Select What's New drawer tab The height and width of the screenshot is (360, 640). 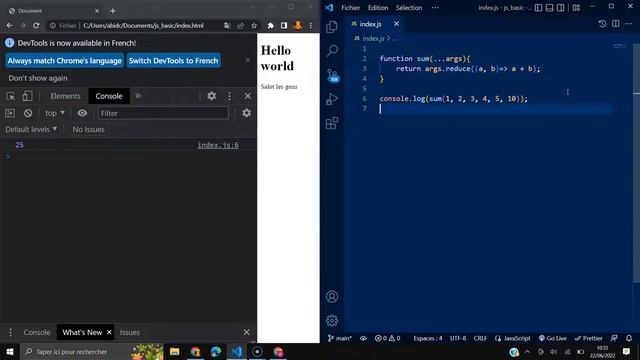click(x=82, y=332)
